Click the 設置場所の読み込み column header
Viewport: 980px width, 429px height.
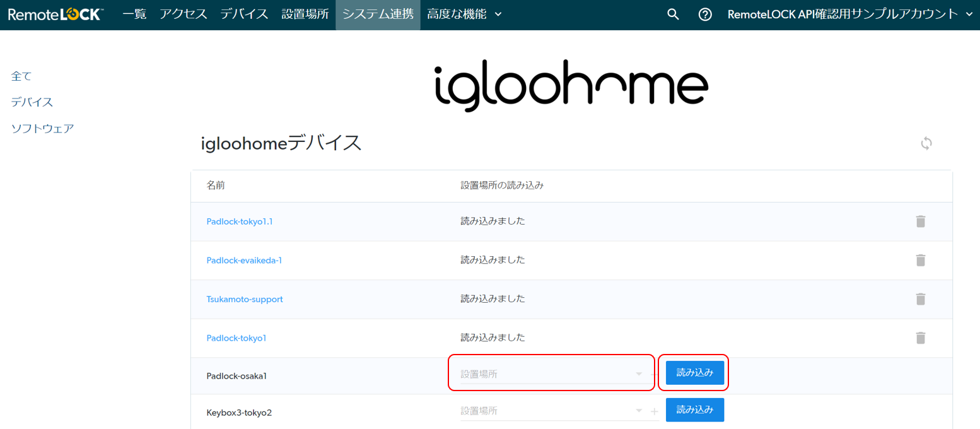pos(502,185)
